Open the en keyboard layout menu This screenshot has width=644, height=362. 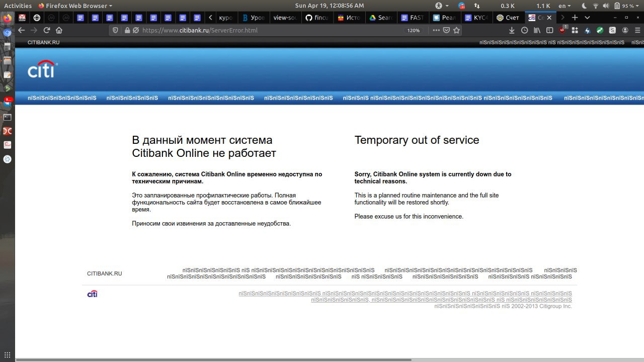coord(565,6)
